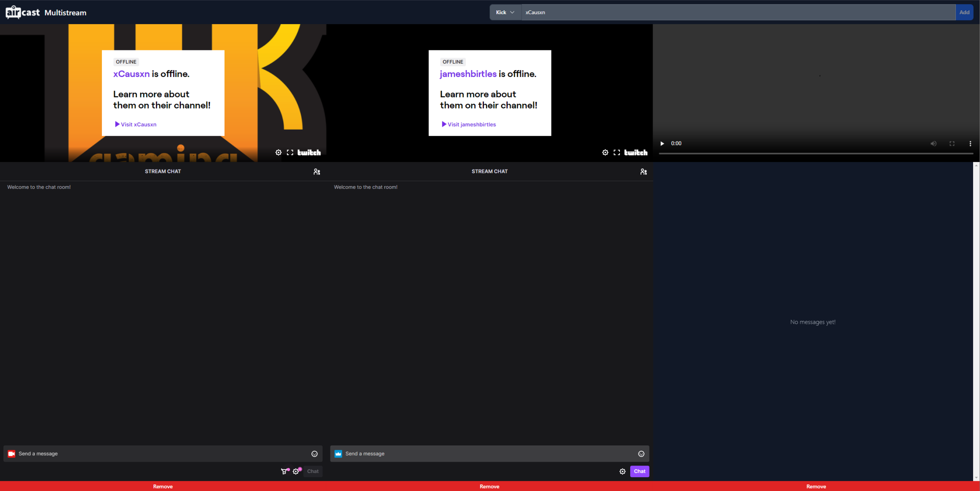The width and height of the screenshot is (980, 491).
Task: Focus the channel name input containing xCausxn
Action: (738, 12)
